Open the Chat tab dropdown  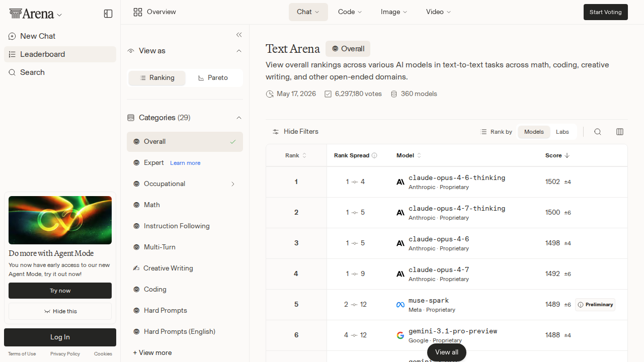[x=308, y=12]
